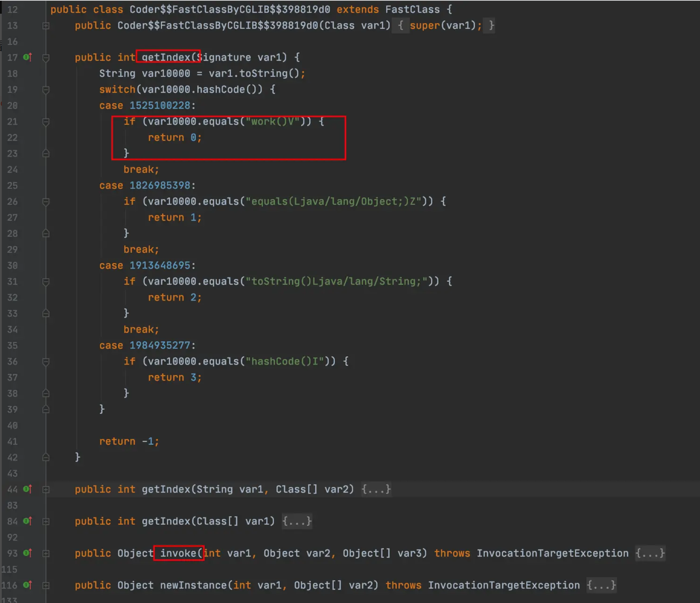Viewport: 700px width, 603px height.
Task: Click "toString()Ljava/lang/String;" string literal
Action: [336, 281]
